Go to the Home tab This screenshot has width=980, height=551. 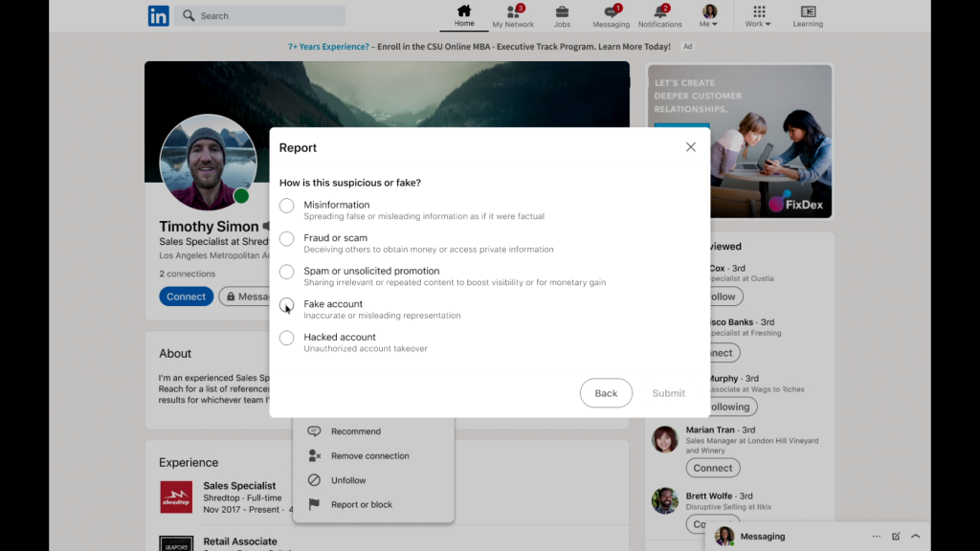coord(464,15)
